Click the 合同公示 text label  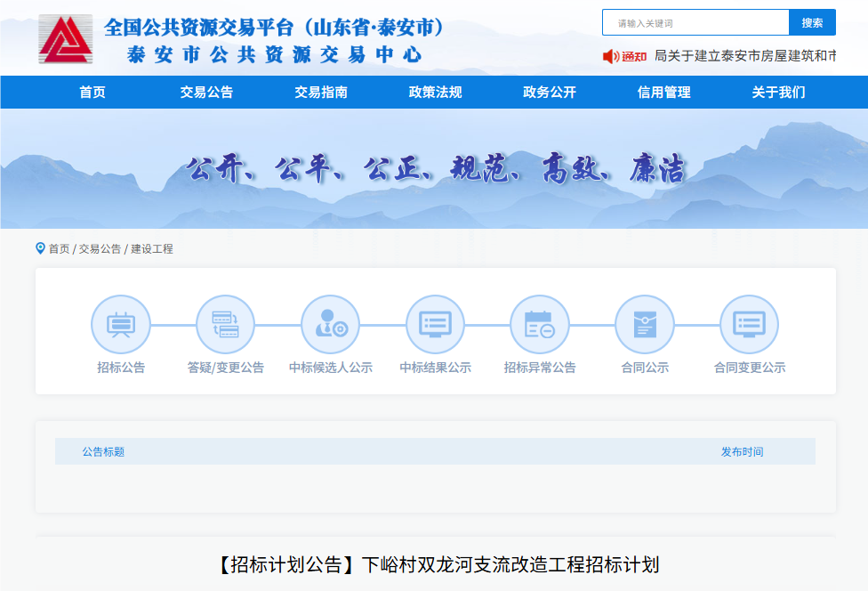click(x=645, y=368)
